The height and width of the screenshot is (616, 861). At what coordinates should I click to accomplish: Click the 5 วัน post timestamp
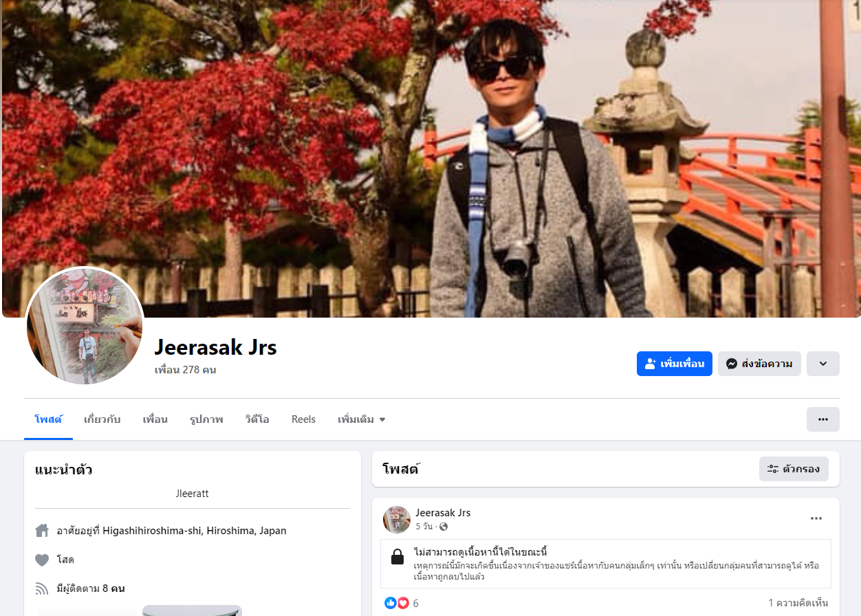424,527
